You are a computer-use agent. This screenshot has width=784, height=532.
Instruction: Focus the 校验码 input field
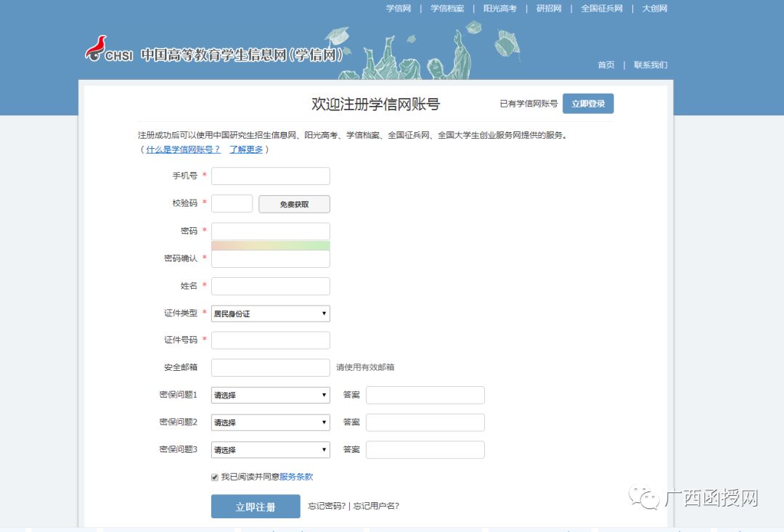click(232, 203)
